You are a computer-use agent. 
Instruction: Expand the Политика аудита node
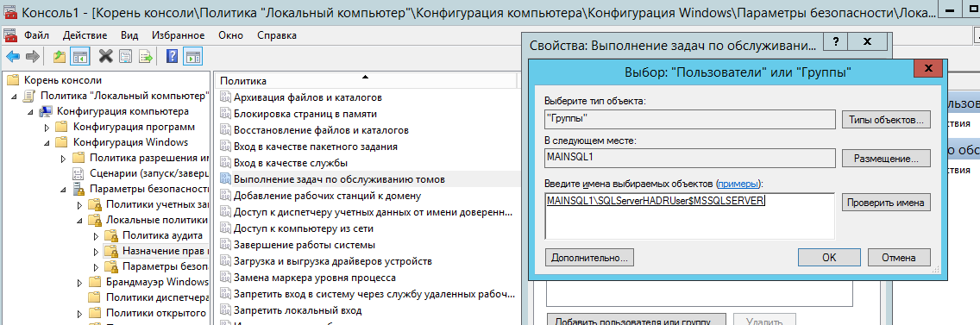[95, 235]
